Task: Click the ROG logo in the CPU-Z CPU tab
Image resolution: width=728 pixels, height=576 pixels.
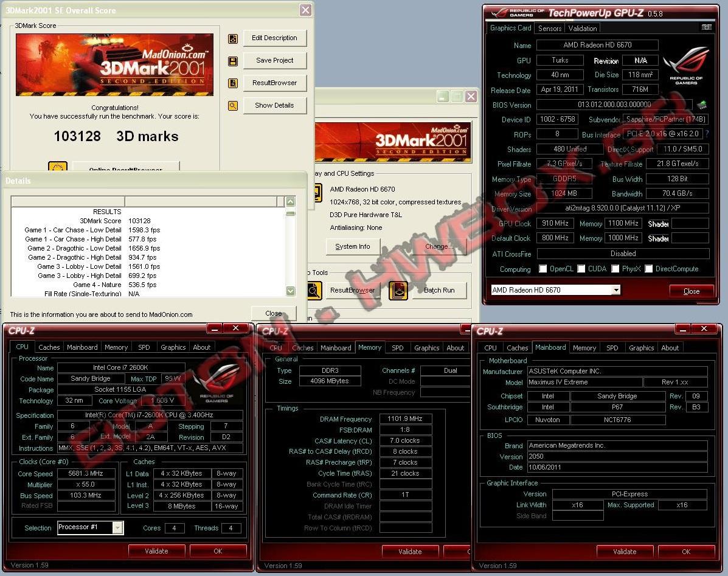Action: point(217,383)
